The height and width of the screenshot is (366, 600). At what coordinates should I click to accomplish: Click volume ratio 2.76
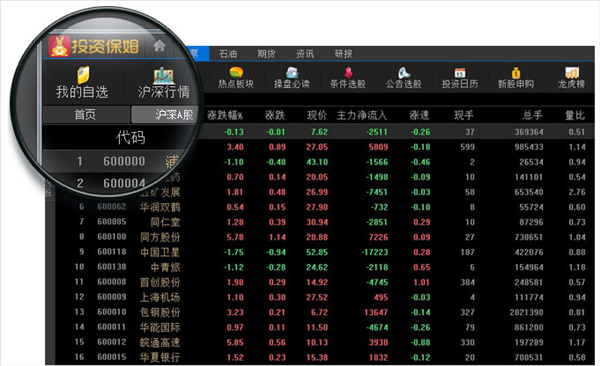[577, 192]
